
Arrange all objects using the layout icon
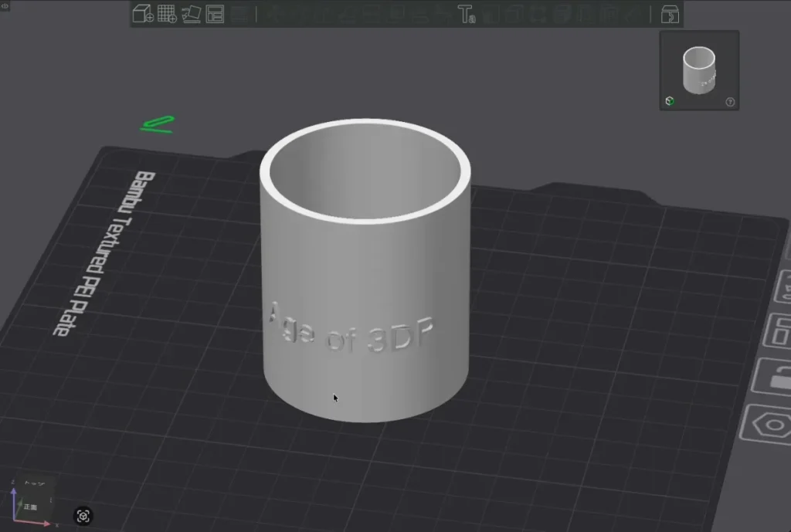tap(215, 14)
